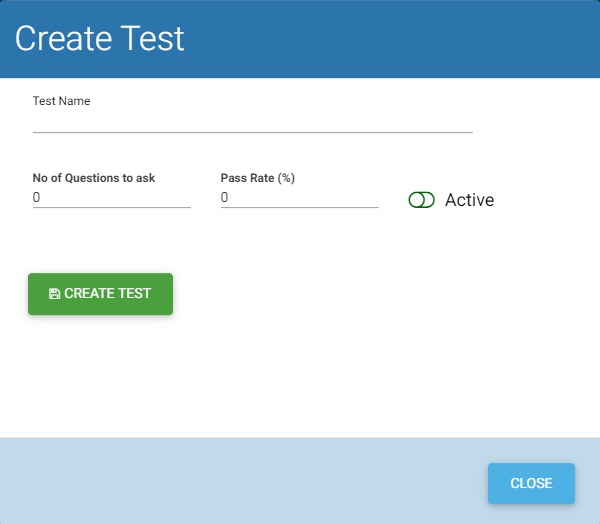This screenshot has width=600, height=524.
Task: Click the zero value in Pass Rate field
Action: (225, 198)
